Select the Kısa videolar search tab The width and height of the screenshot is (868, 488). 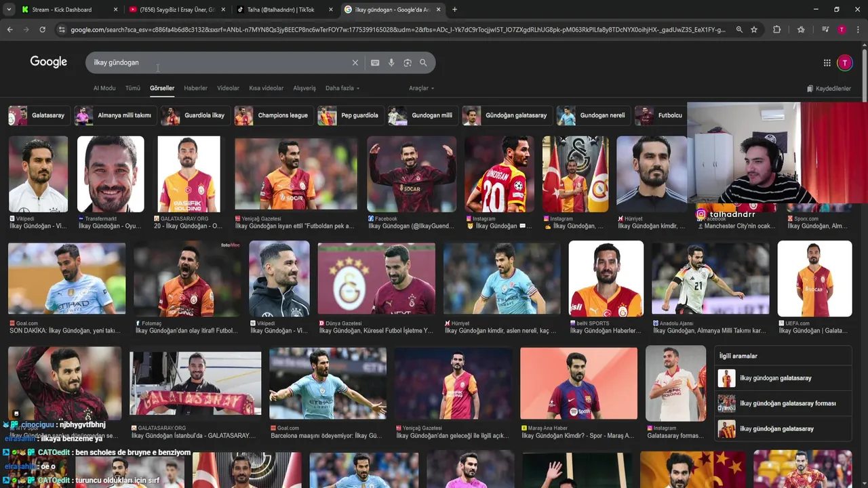click(x=267, y=88)
